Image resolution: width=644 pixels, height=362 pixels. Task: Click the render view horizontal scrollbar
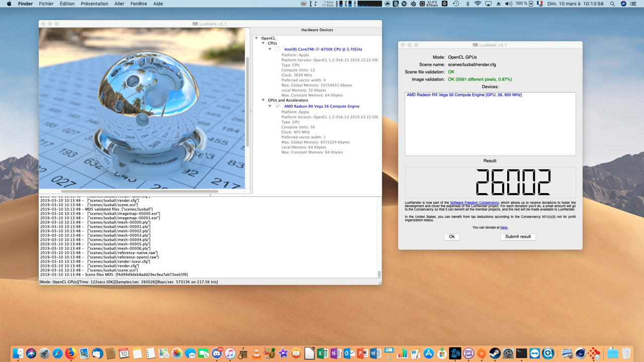pyautogui.click(x=140, y=191)
